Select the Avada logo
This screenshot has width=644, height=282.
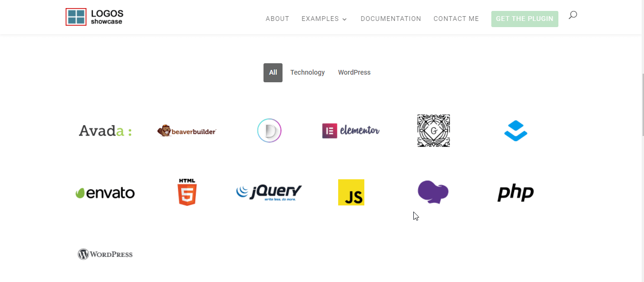coord(105,130)
